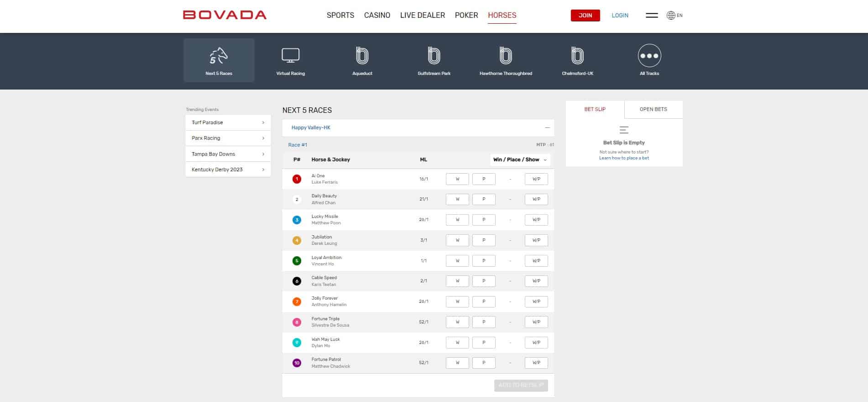Click the globe language icon
This screenshot has width=868, height=402.
(670, 15)
